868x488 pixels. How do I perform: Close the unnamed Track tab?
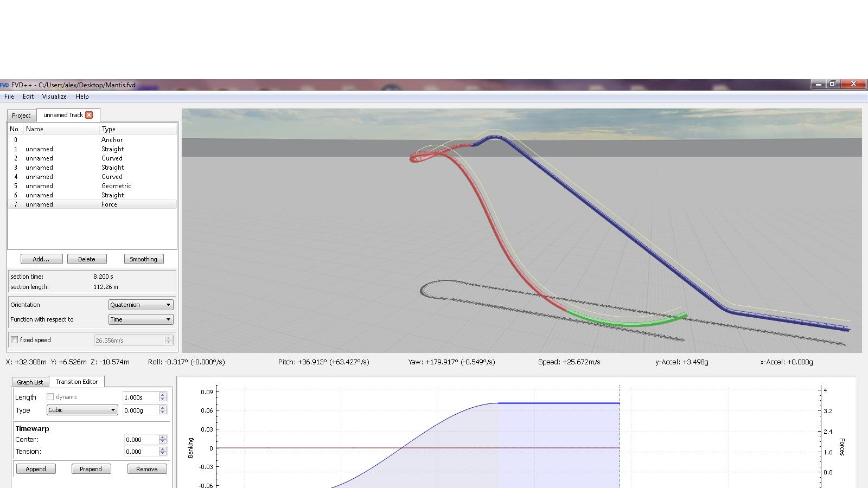(x=89, y=115)
